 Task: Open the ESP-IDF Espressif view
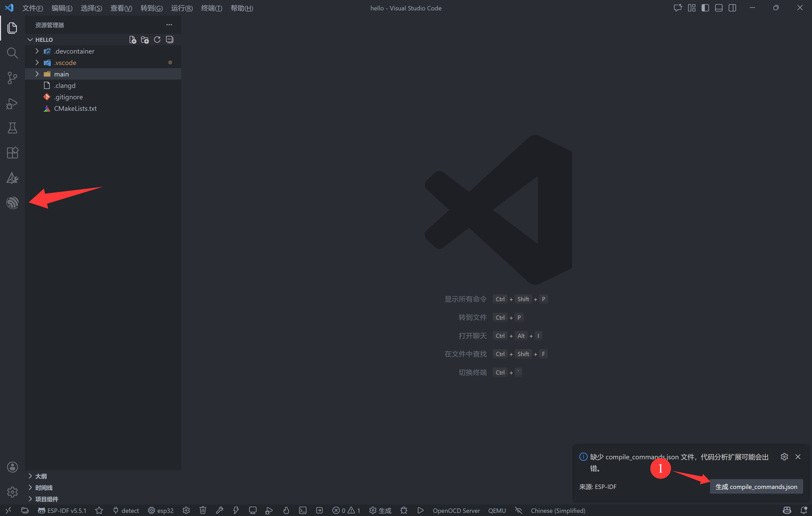[12, 203]
